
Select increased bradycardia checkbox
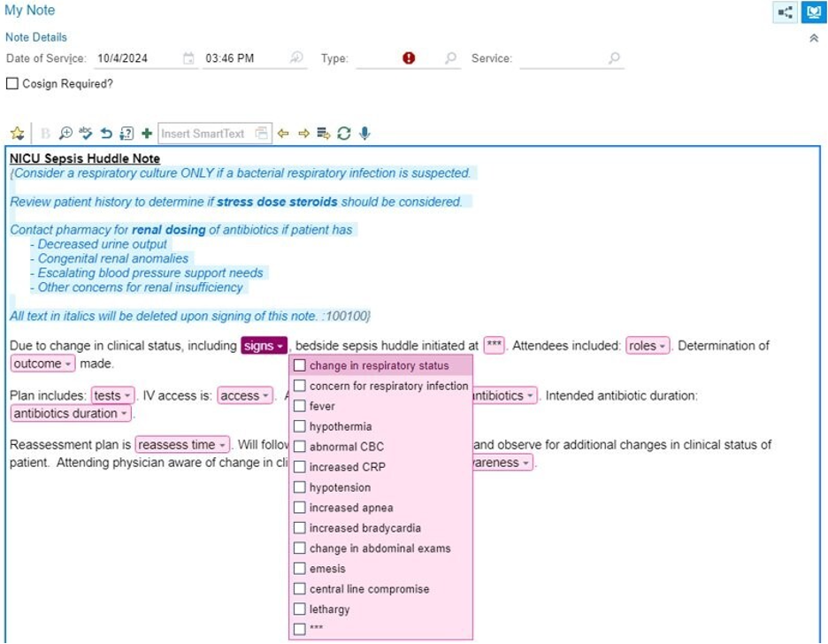point(299,528)
